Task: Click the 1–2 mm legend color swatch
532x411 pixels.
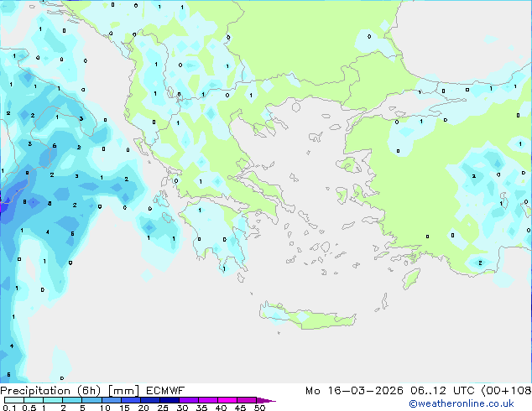Action: (x=53, y=400)
